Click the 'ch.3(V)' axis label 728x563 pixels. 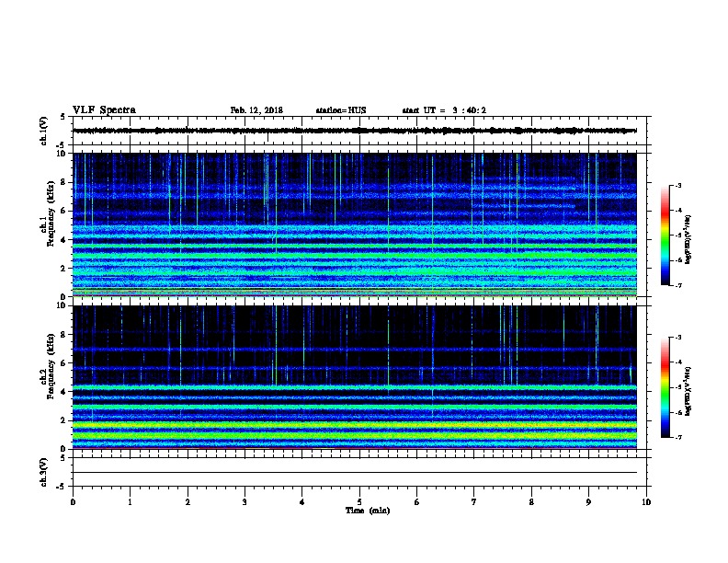(44, 472)
